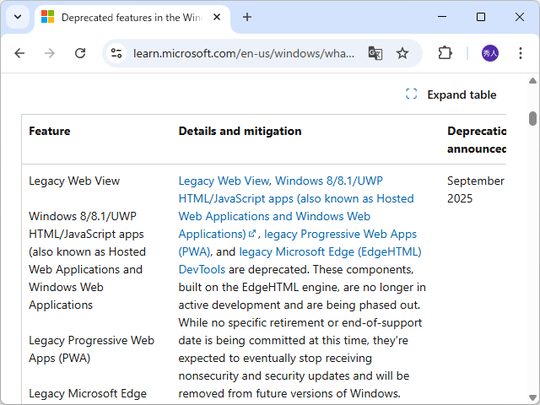Click the scrollbar down arrow
The width and height of the screenshot is (540, 405).
tap(532, 398)
